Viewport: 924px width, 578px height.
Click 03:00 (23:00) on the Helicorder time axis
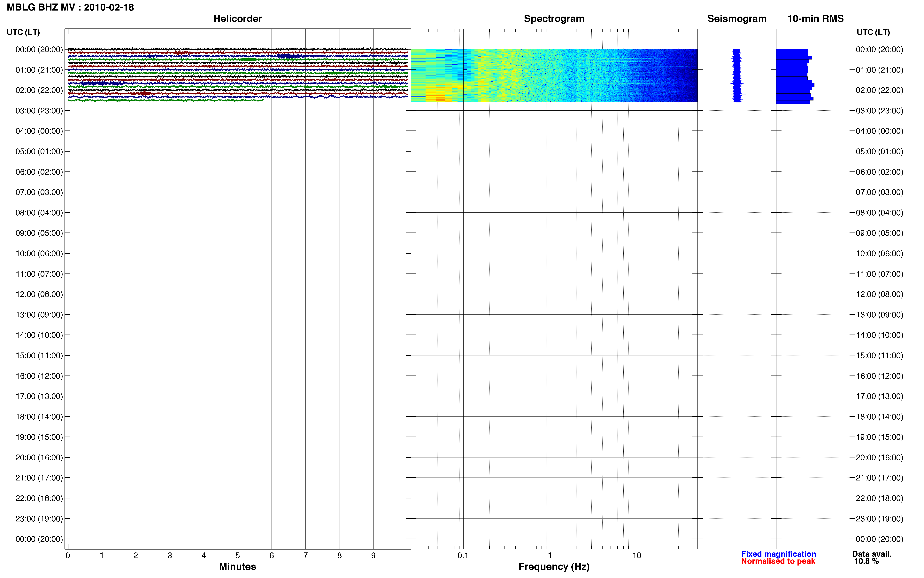coord(39,110)
